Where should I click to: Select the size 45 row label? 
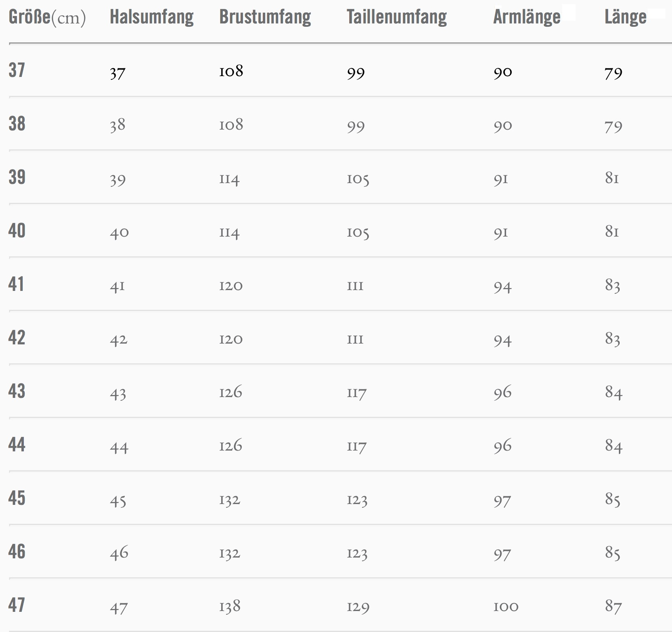tap(17, 498)
